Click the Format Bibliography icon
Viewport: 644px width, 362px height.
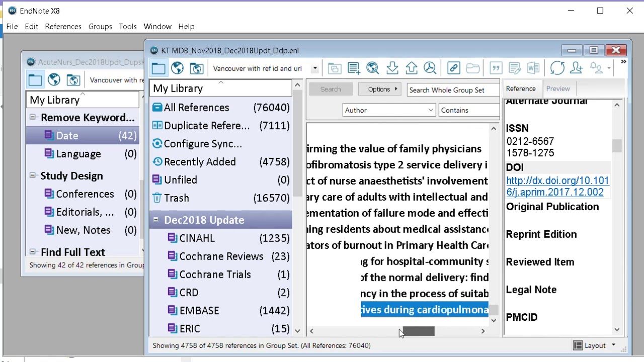pyautogui.click(x=515, y=68)
